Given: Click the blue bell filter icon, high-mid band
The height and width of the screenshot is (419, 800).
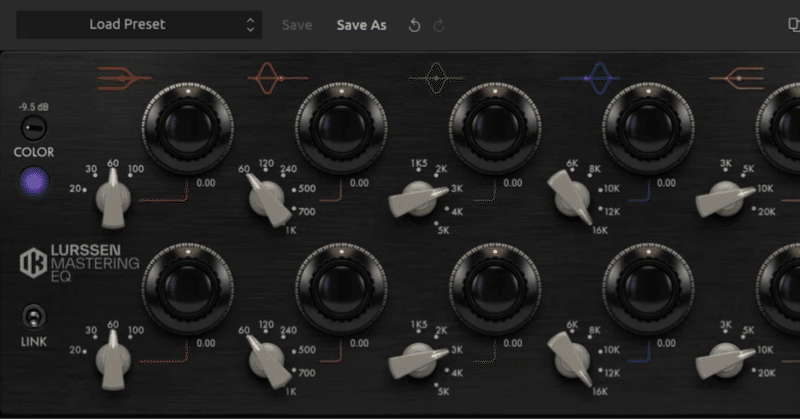Looking at the screenshot, I should click(x=590, y=79).
